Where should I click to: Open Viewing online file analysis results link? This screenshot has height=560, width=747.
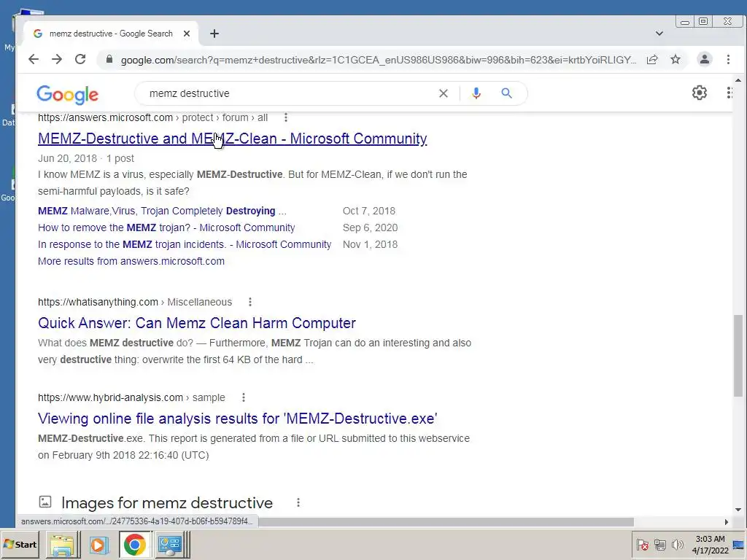click(x=238, y=419)
